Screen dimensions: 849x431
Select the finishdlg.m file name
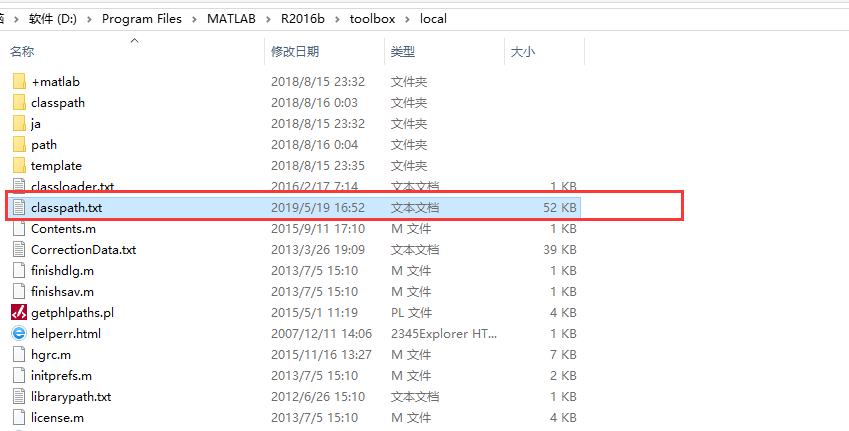click(x=62, y=271)
